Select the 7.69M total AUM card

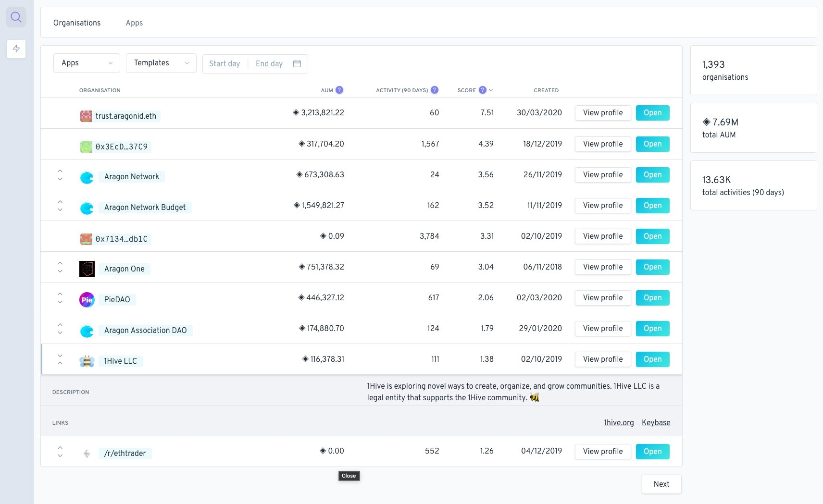[x=753, y=128]
